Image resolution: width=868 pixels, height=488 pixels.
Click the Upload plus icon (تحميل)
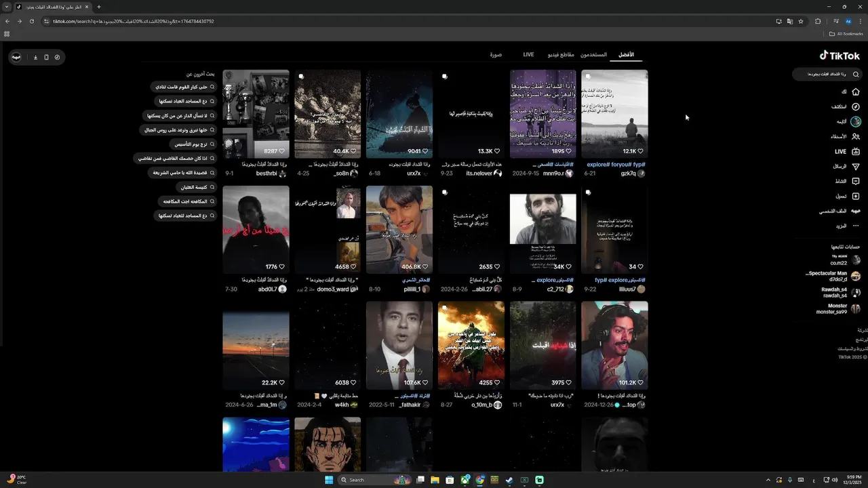pos(856,196)
